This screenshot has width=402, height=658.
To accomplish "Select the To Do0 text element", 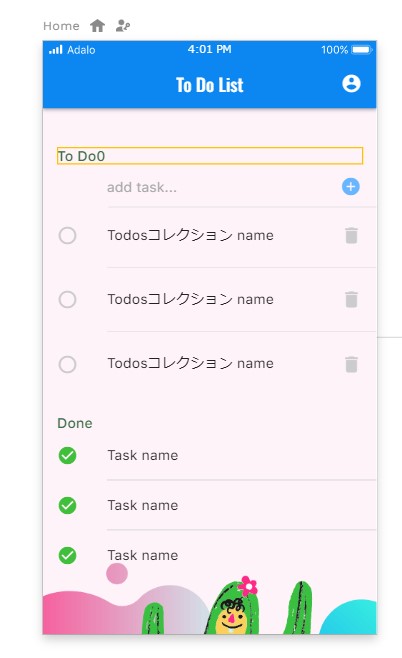I will [x=210, y=156].
